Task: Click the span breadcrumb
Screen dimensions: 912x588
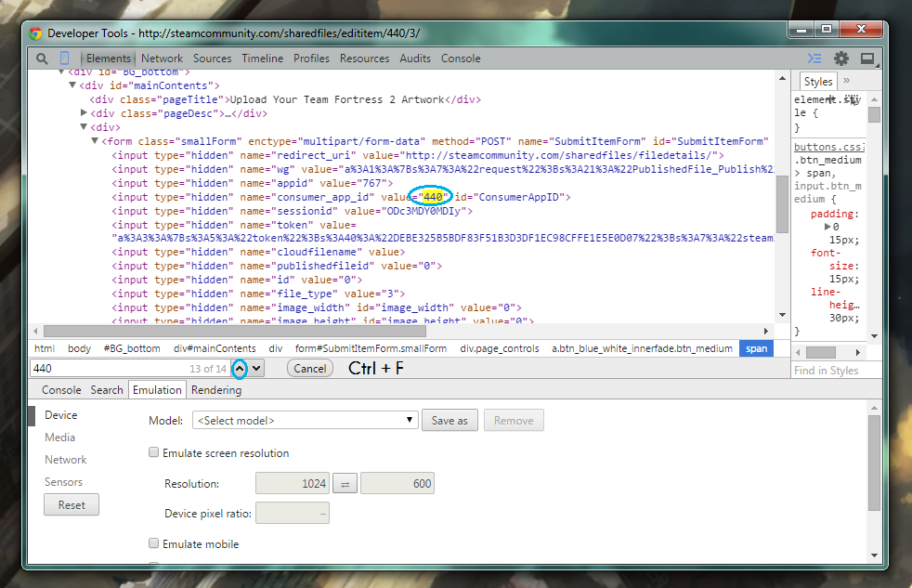Action: (x=757, y=348)
